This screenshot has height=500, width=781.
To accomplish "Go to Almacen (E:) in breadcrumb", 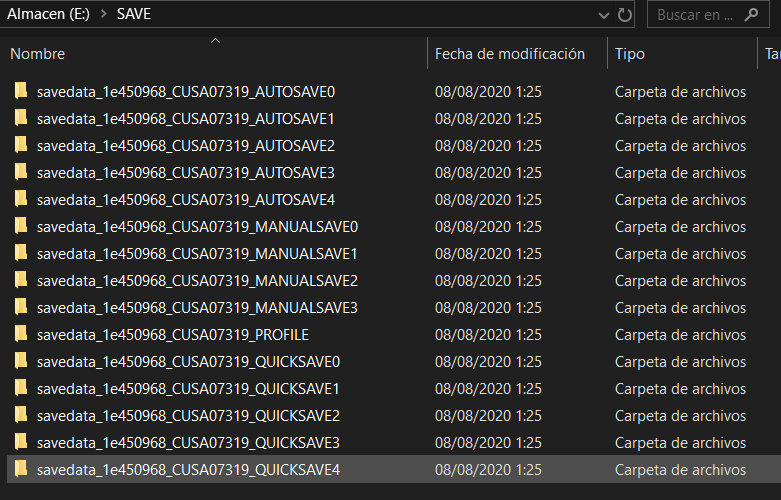I will coord(48,14).
